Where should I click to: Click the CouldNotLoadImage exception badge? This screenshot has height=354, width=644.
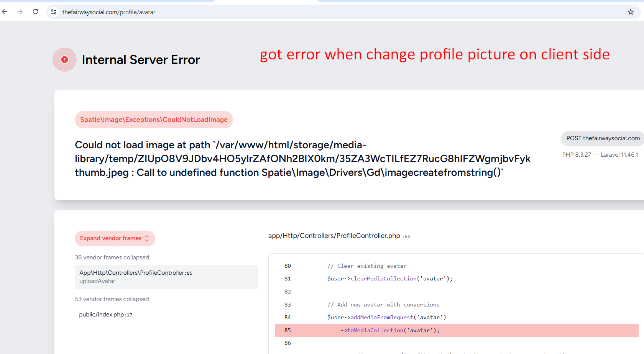[x=154, y=120]
